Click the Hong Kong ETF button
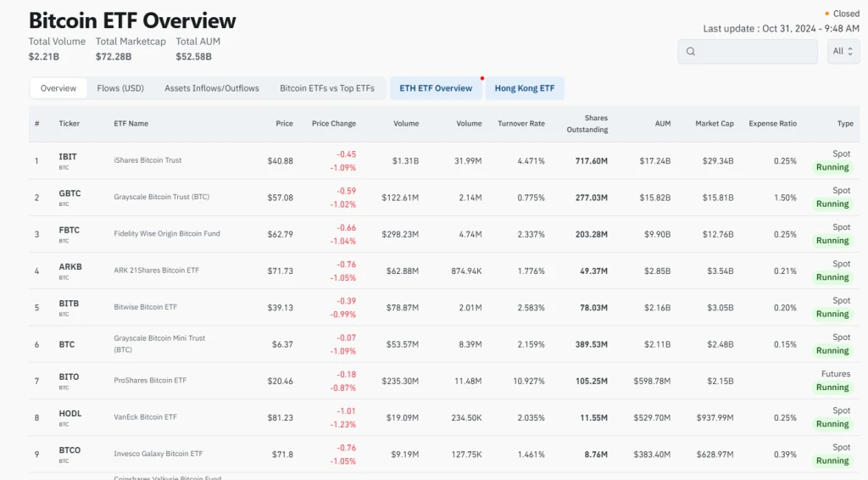 (x=524, y=88)
